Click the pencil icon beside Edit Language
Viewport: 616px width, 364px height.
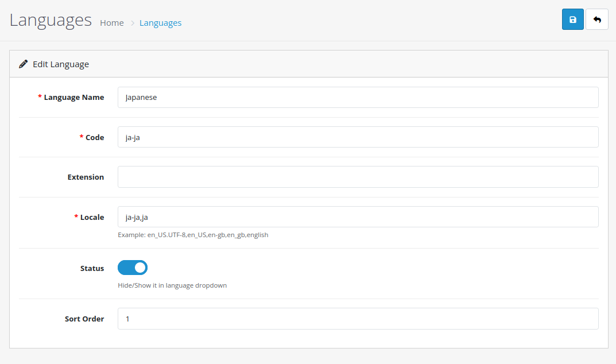(23, 64)
